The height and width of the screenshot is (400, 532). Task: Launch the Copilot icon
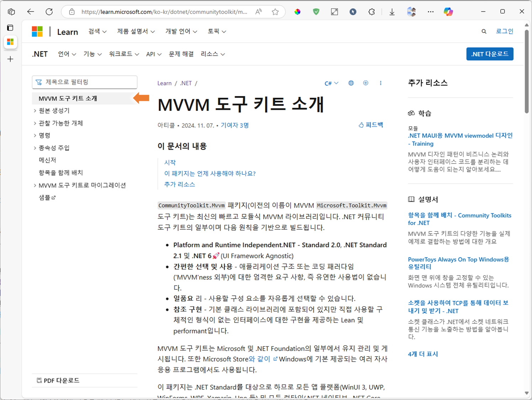click(448, 12)
